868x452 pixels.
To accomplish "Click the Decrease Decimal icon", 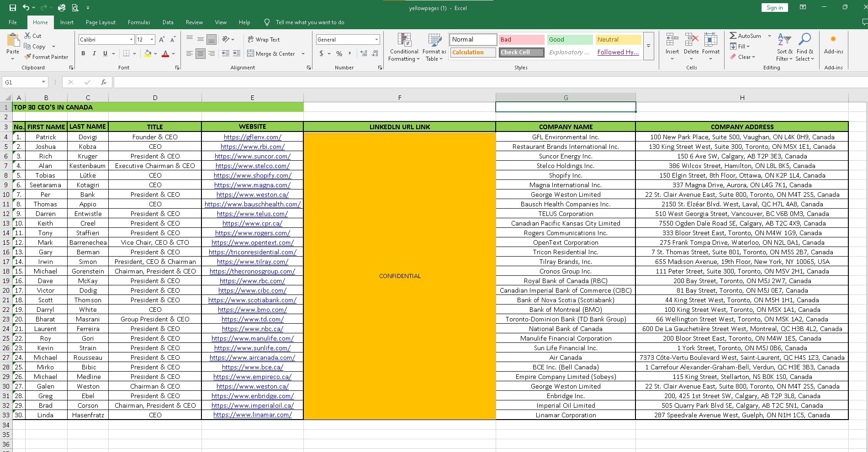I will [375, 53].
